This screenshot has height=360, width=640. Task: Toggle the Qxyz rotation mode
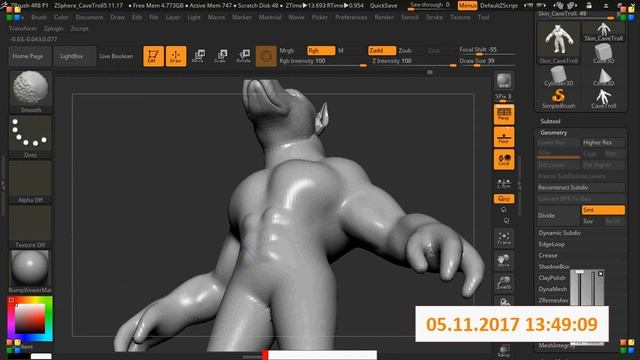pyautogui.click(x=504, y=199)
